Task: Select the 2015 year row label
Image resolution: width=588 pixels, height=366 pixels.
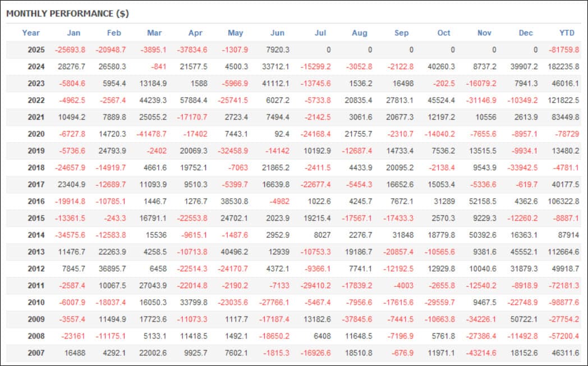Action: [x=36, y=218]
